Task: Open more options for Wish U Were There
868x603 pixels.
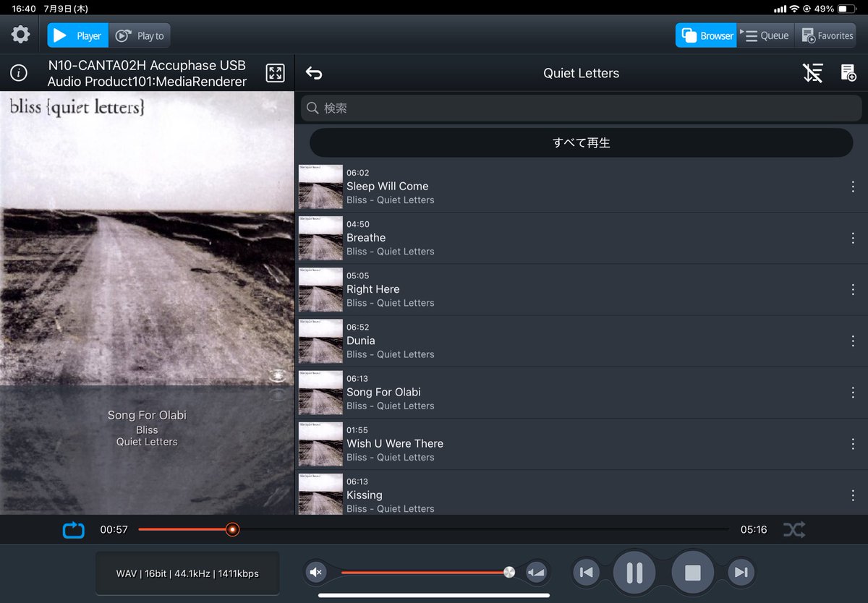Action: pos(853,443)
